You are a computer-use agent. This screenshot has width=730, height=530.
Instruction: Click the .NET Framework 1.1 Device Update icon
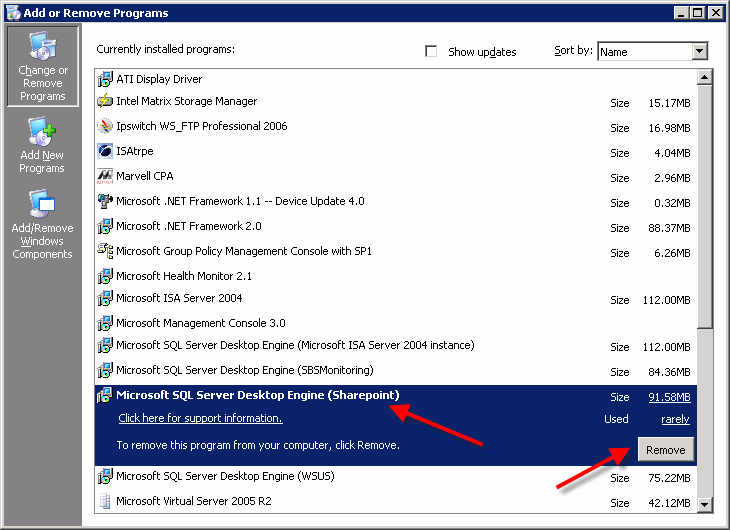[105, 201]
